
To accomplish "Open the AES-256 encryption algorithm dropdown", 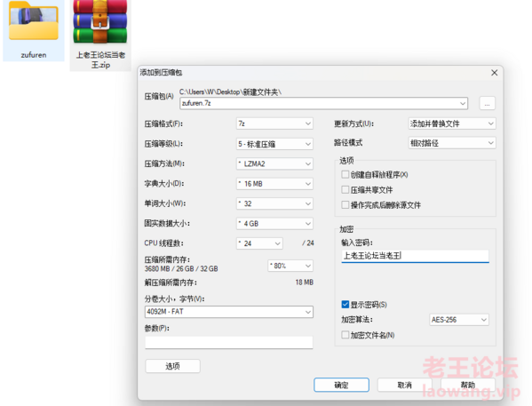I will tap(459, 320).
